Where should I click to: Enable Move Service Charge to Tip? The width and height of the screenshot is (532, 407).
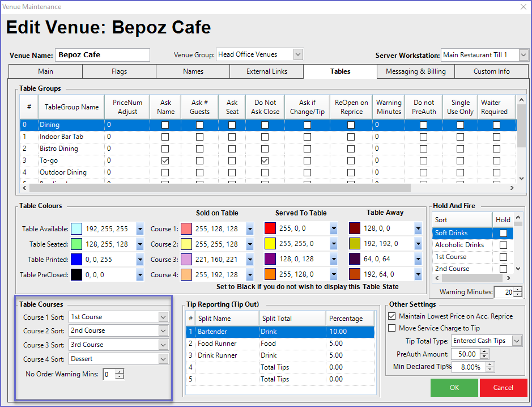coord(392,328)
